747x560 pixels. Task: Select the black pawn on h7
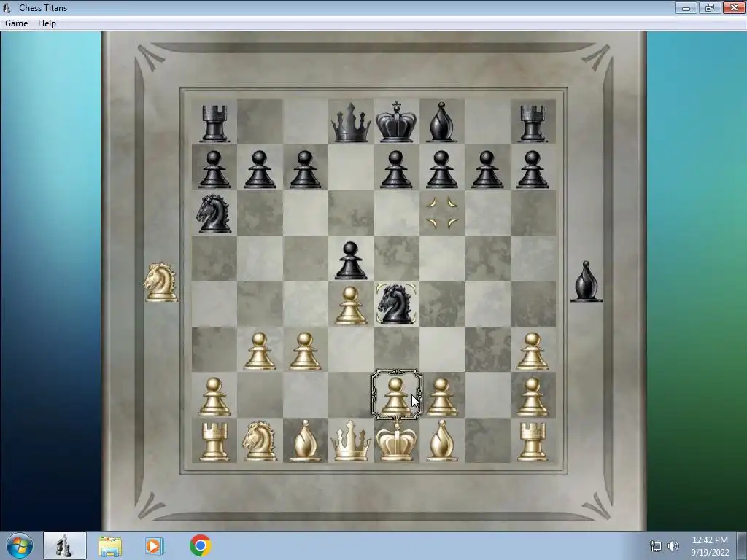pyautogui.click(x=532, y=169)
